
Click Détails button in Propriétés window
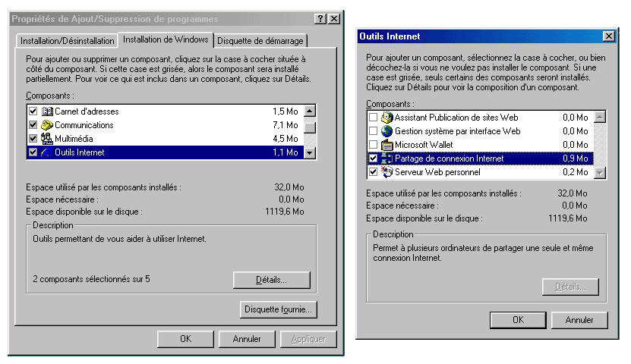coord(272,280)
